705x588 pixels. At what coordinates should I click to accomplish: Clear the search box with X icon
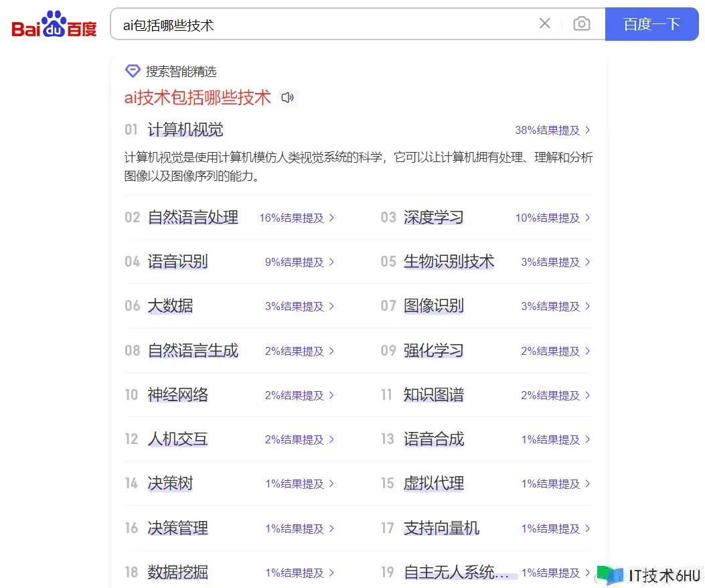pos(545,24)
